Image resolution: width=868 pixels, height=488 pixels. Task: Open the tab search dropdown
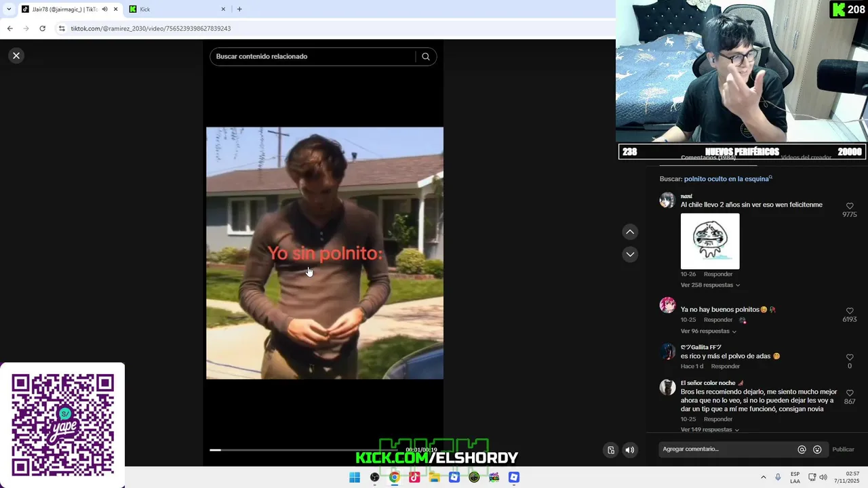click(x=8, y=9)
